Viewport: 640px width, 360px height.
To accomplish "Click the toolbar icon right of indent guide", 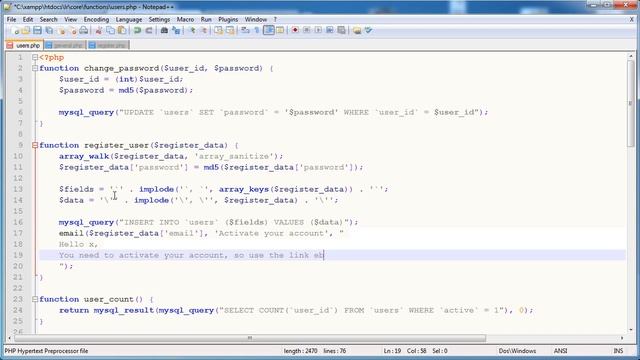I will (280, 31).
